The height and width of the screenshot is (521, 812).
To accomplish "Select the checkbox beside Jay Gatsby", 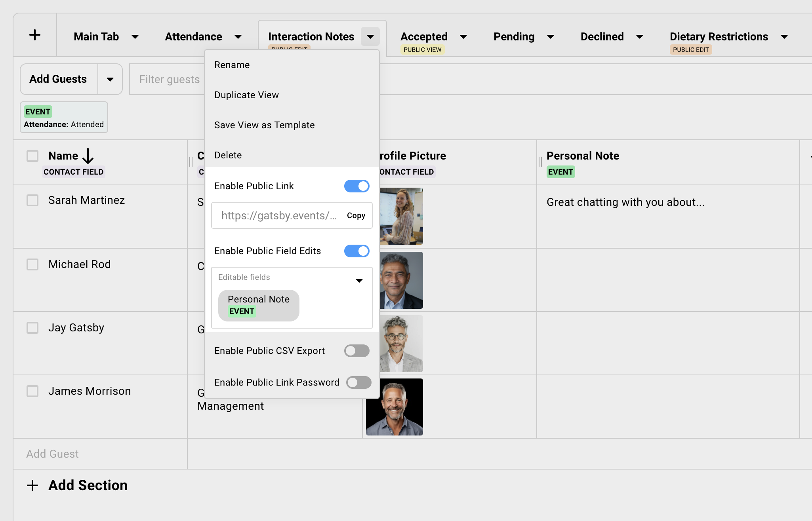I will 32,328.
